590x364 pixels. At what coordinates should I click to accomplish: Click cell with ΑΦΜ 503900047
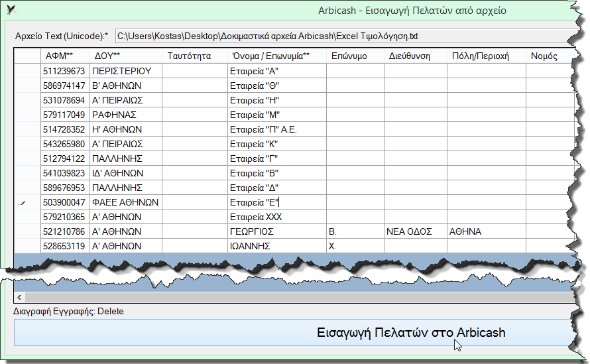click(x=65, y=202)
